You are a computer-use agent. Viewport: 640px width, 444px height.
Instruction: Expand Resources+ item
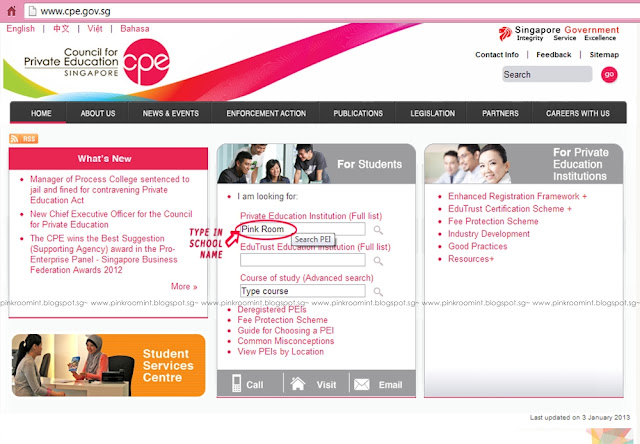click(x=471, y=259)
